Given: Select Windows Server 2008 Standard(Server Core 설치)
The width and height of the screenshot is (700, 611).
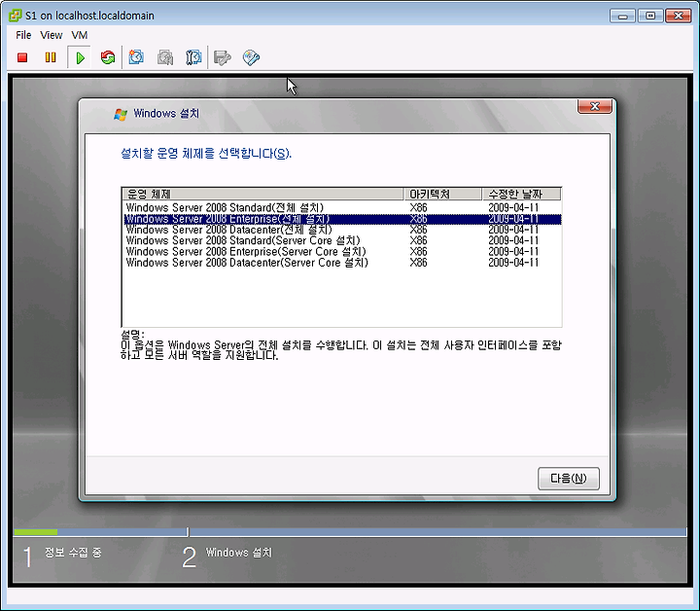Looking at the screenshot, I should click(x=342, y=240).
